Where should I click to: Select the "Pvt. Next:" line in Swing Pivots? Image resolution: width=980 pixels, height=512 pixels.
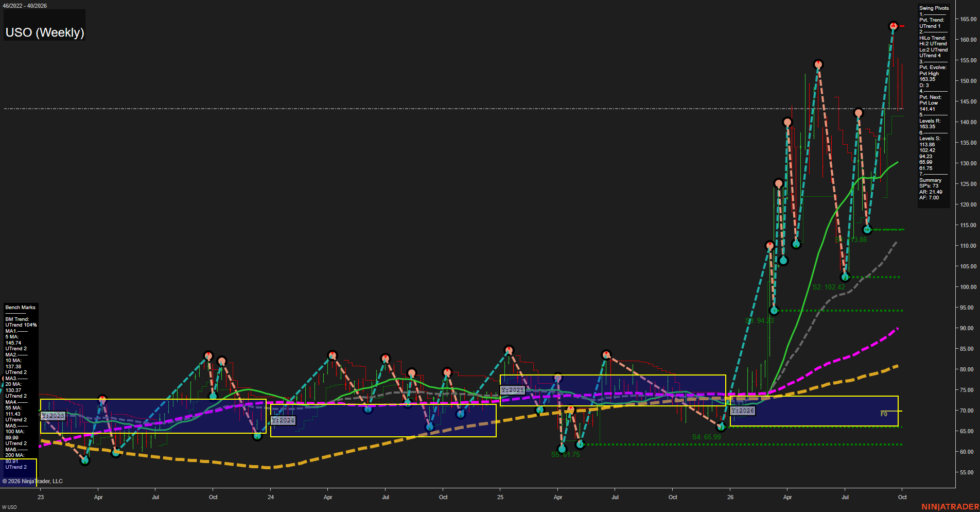[931, 97]
